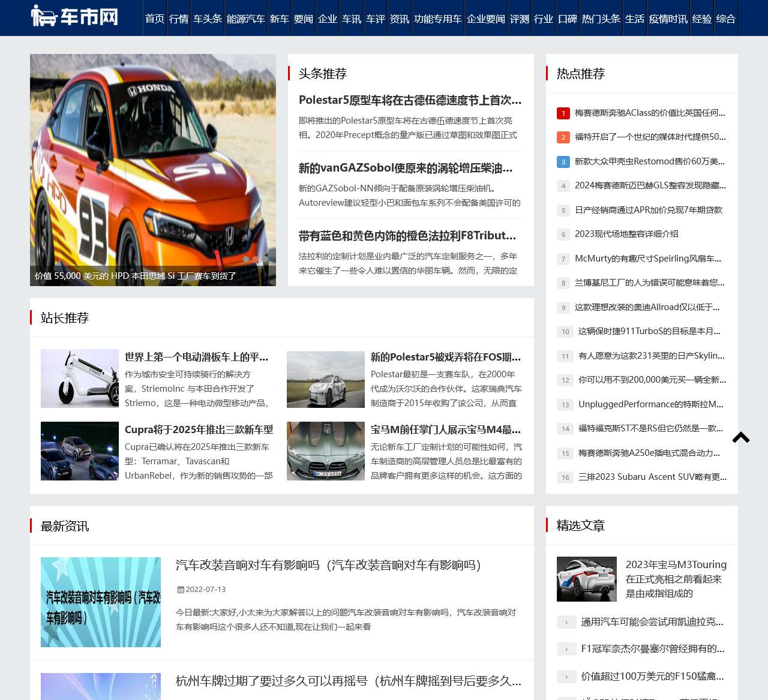Select 新车 in the top menu
The height and width of the screenshot is (700, 768).
[280, 19]
